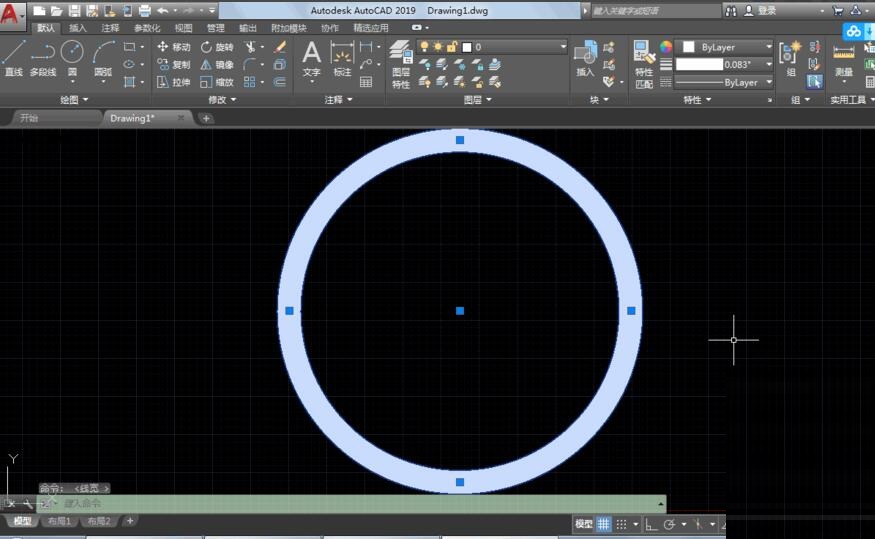Click the Dimension (标注) tool
875x539 pixels.
pyautogui.click(x=342, y=58)
